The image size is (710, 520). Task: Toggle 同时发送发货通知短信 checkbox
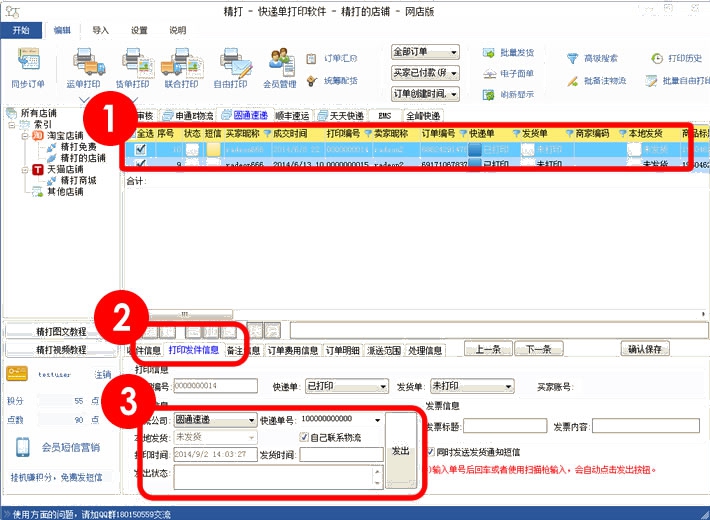pos(431,452)
